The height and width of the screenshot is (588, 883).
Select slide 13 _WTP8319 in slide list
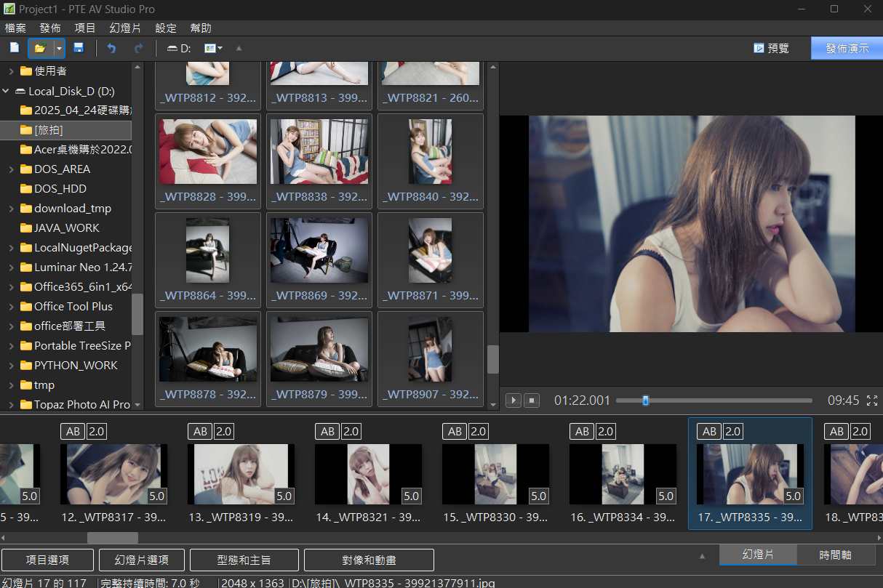(241, 475)
